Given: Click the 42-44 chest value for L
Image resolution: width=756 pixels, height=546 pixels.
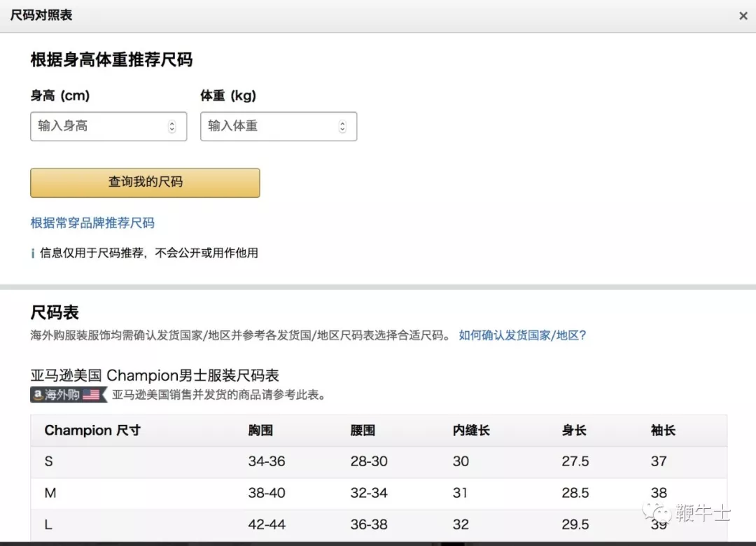Looking at the screenshot, I should [x=267, y=525].
